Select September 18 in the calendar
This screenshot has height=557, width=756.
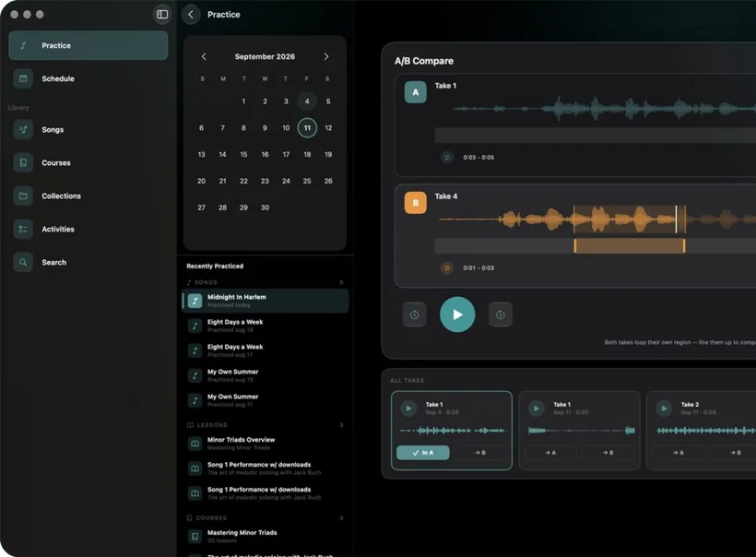click(307, 154)
